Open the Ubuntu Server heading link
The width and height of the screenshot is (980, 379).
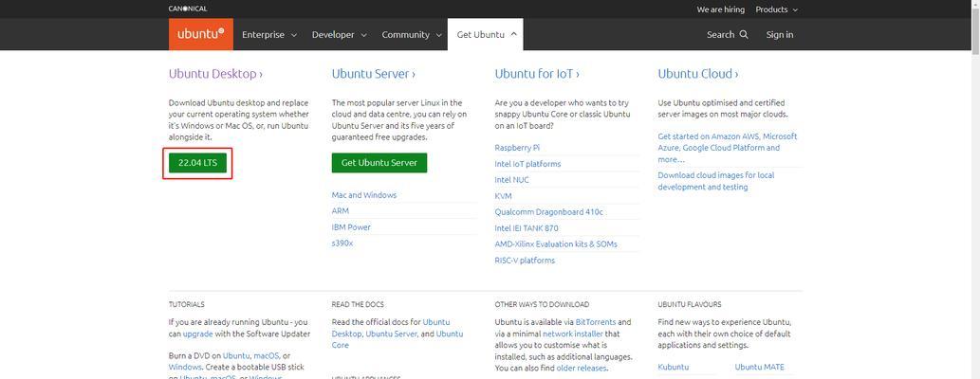tap(374, 74)
